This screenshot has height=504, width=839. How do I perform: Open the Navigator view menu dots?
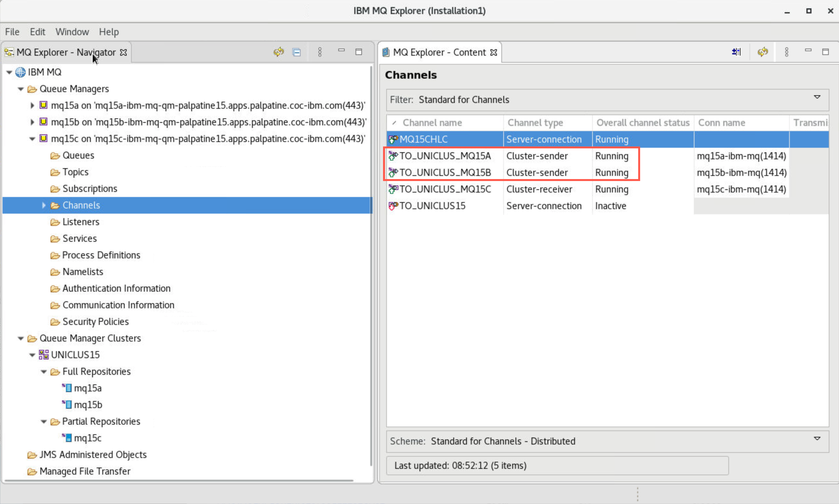(x=320, y=52)
